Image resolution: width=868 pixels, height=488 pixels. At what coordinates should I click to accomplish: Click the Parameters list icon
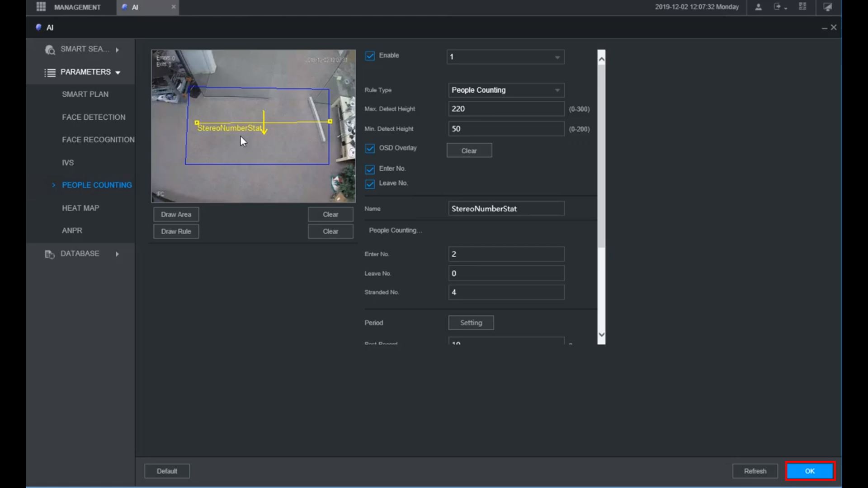tap(50, 72)
